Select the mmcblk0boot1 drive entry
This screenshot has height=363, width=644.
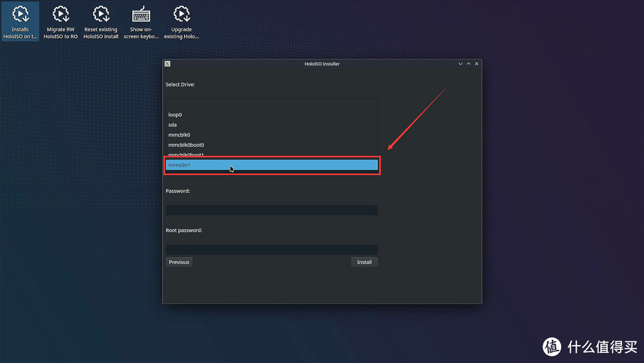[186, 155]
